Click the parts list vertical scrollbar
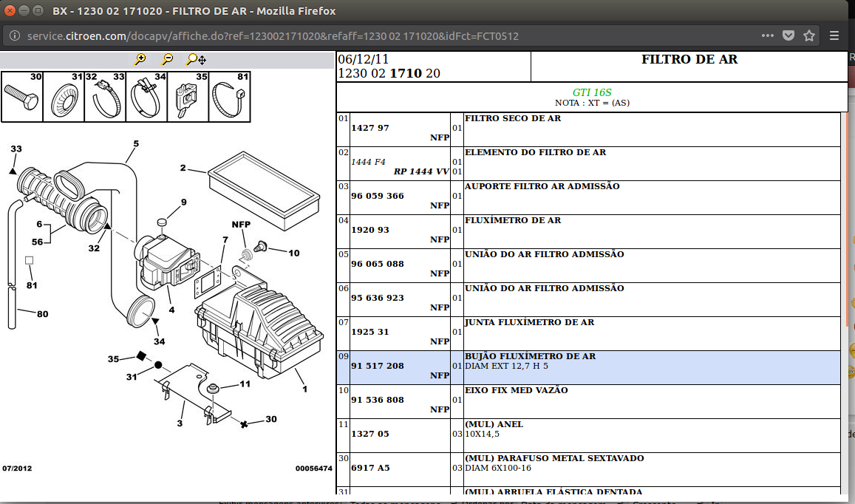 click(x=844, y=296)
